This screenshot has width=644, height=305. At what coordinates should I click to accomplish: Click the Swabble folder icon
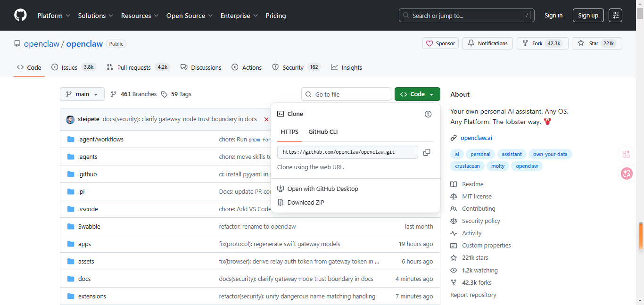point(71,226)
